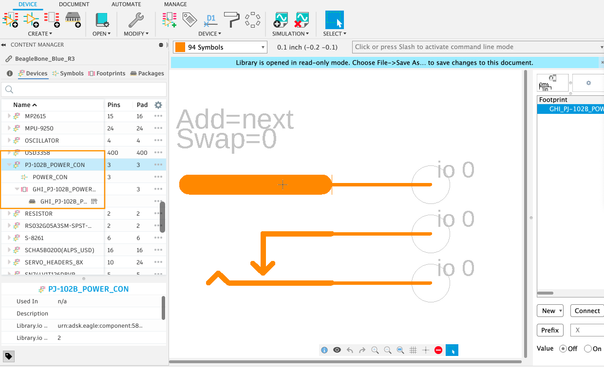Click the red stop icon in bottom toolbar
This screenshot has height=367, width=604.
coord(438,350)
